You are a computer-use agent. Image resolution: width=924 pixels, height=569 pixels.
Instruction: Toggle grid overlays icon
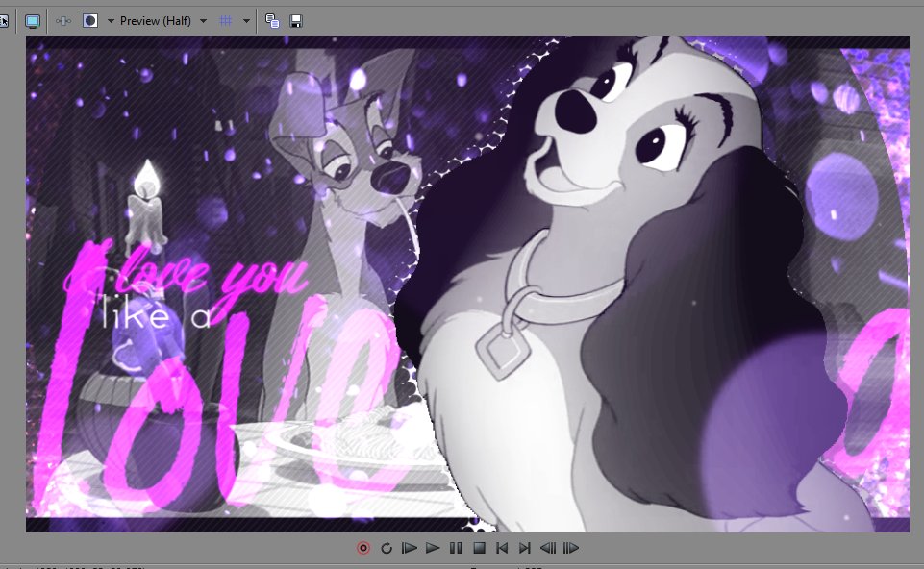click(x=226, y=21)
